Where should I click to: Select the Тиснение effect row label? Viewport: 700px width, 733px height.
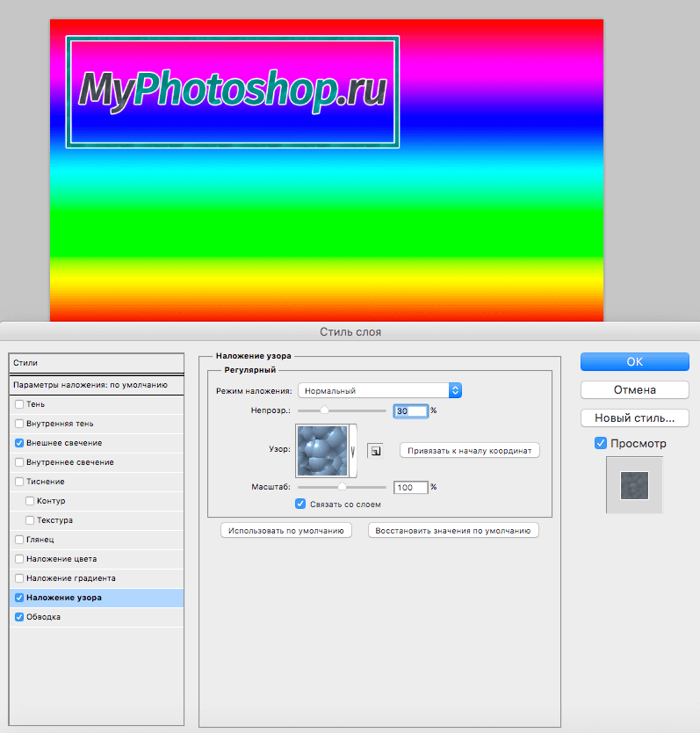(x=46, y=482)
